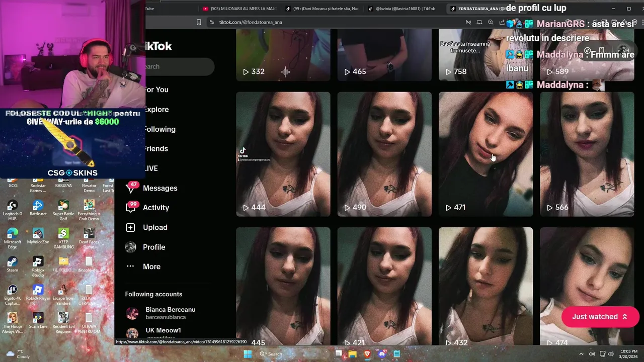Switch to @lavinia16881 TikTok tab
644x362 pixels.
point(403,9)
